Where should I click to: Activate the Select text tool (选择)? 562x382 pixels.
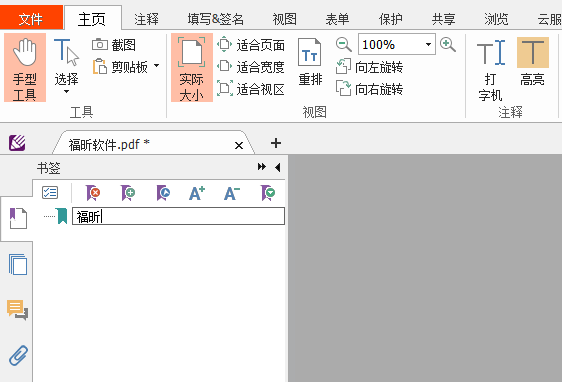tap(66, 61)
